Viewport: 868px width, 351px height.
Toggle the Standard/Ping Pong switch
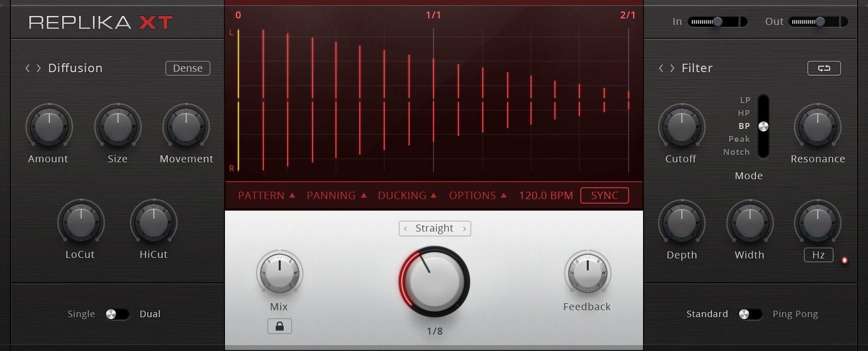pyautogui.click(x=750, y=314)
